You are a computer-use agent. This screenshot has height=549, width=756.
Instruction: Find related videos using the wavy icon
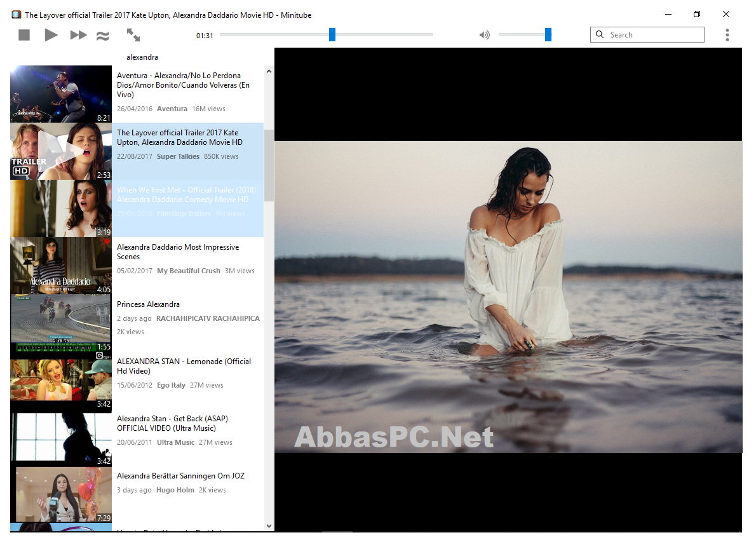tap(103, 36)
